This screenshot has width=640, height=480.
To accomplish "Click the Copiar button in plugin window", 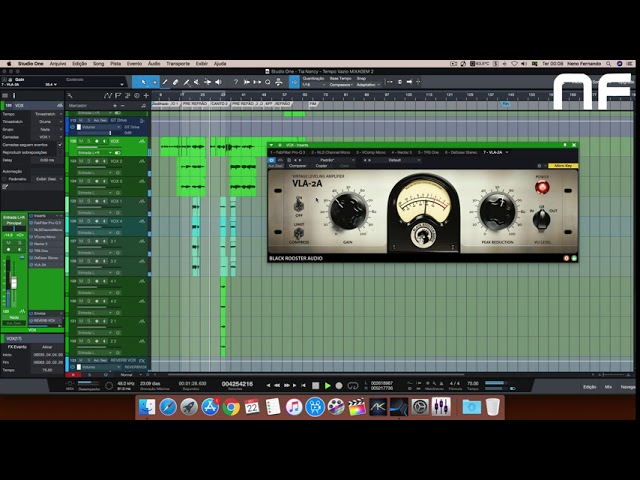I will point(321,166).
